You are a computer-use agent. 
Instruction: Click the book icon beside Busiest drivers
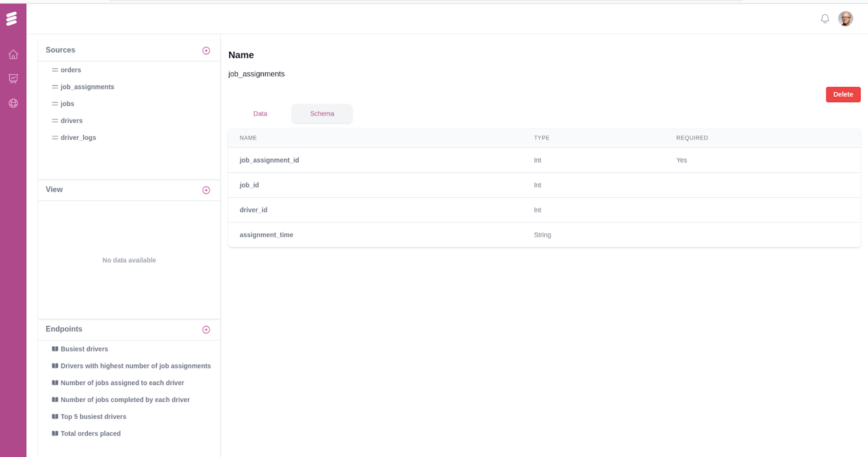click(55, 349)
